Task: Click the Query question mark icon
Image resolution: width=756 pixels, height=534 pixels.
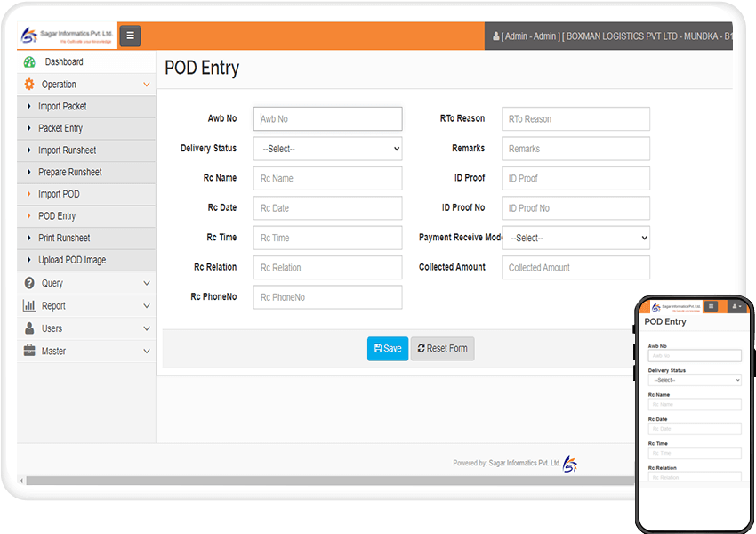Action: coord(28,285)
